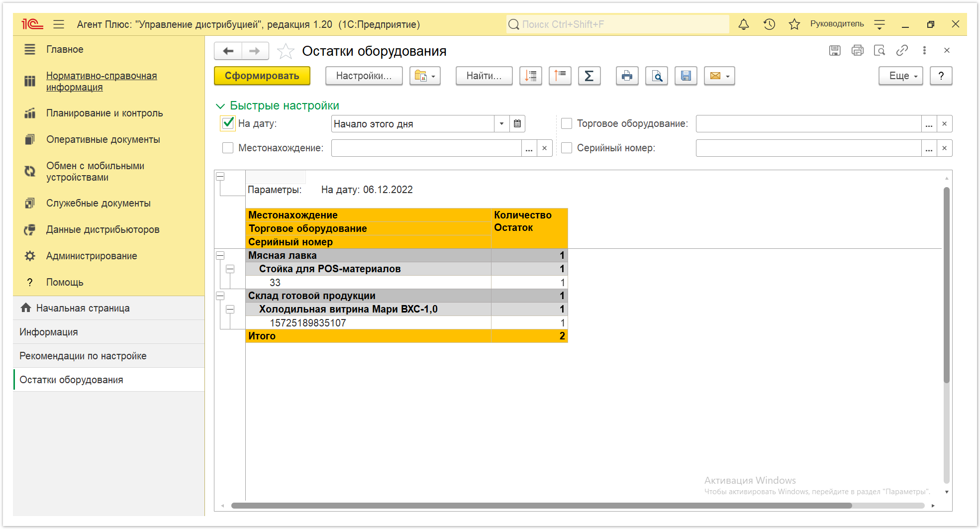Enable the Торговое оборудование checkbox
Viewport: 980px width, 529px height.
567,123
